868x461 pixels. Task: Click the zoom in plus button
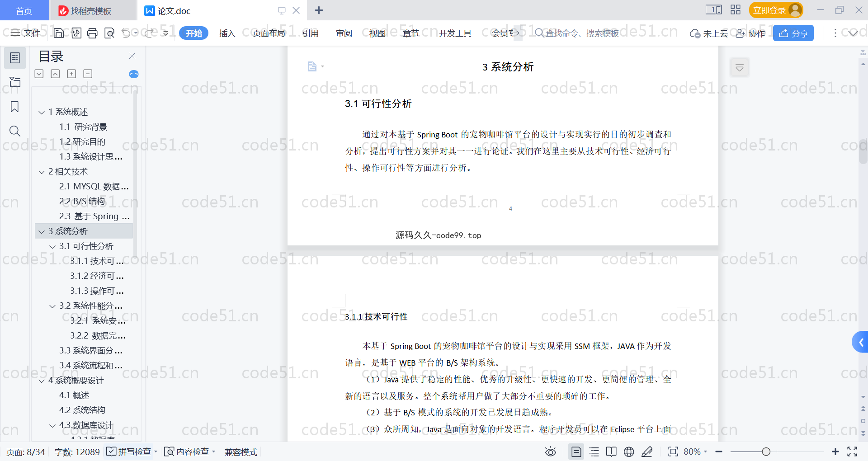tap(835, 452)
